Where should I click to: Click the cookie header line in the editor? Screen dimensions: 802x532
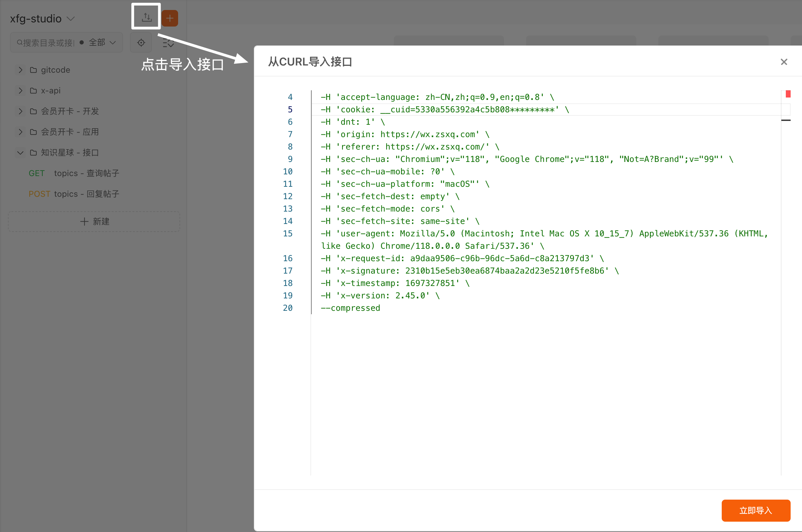coord(444,110)
